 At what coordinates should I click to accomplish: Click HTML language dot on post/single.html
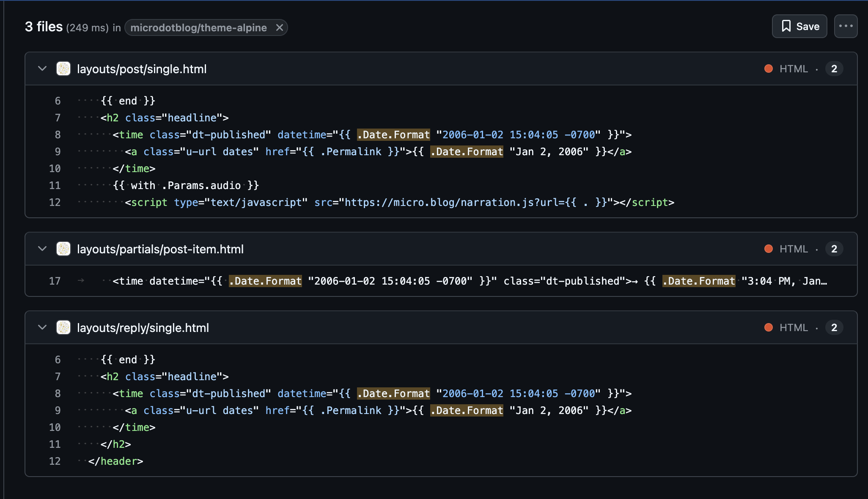coord(769,69)
